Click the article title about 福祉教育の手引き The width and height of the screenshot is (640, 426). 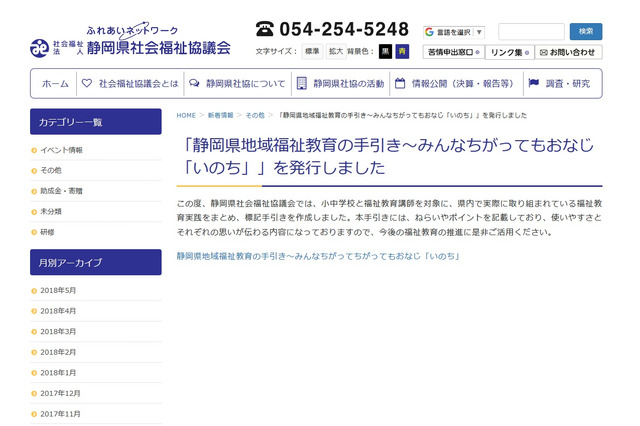click(387, 156)
